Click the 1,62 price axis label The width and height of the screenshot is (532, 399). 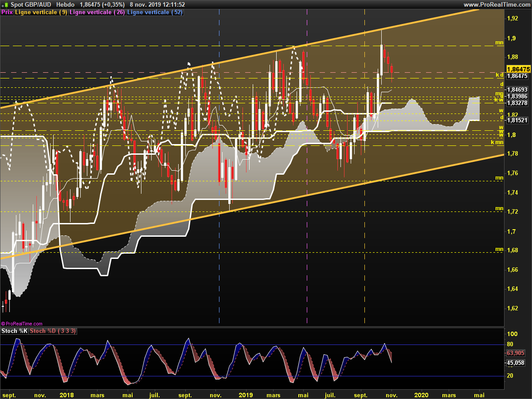(x=512, y=308)
